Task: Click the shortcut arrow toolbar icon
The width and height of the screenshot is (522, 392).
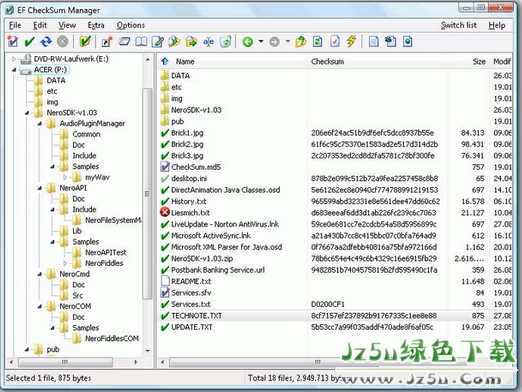Action: click(107, 42)
